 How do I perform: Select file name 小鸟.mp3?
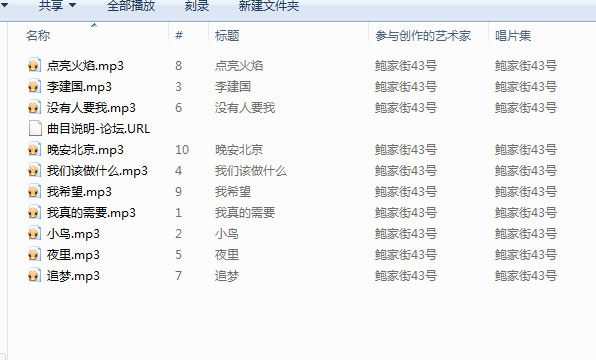click(73, 234)
